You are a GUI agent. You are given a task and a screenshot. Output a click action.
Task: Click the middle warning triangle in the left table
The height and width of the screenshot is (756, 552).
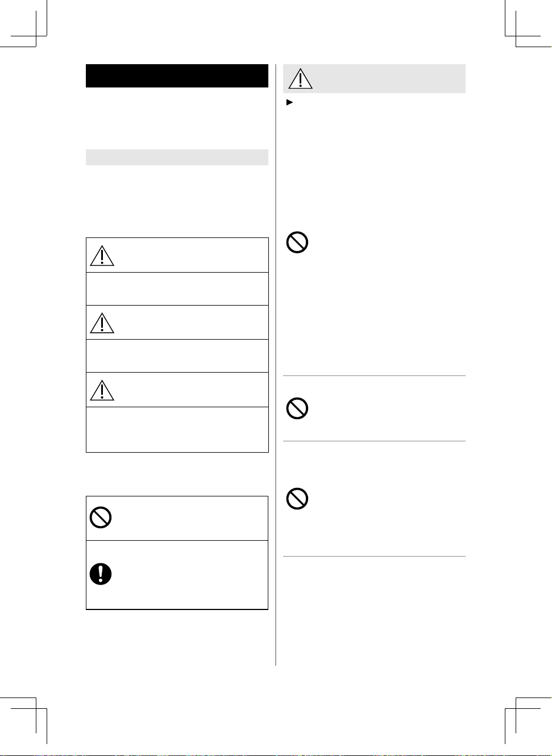[102, 322]
